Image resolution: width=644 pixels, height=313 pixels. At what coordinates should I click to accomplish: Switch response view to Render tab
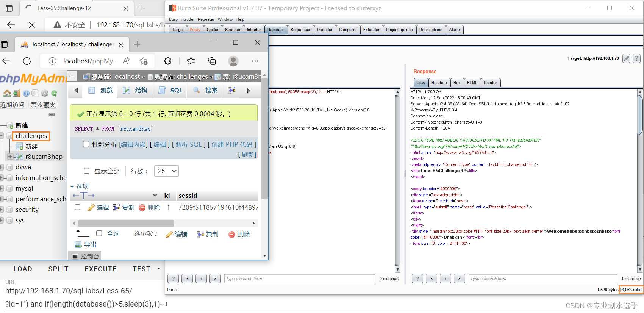(490, 83)
